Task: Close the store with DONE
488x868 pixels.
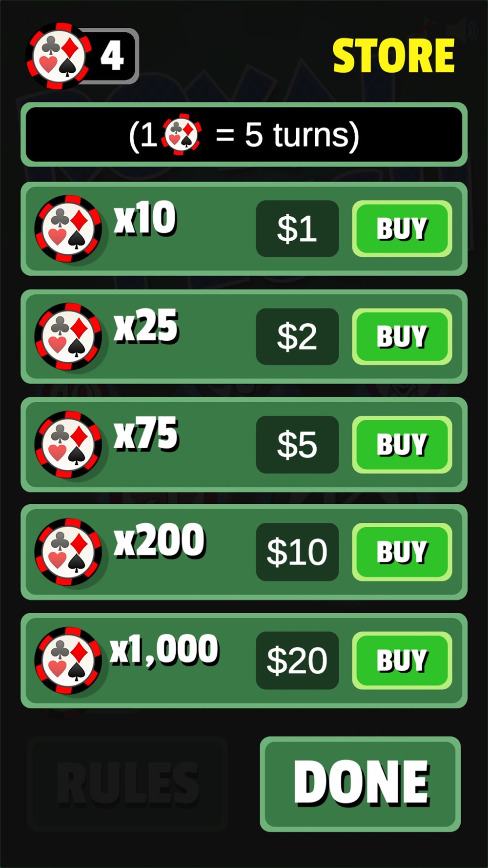Action: (361, 784)
